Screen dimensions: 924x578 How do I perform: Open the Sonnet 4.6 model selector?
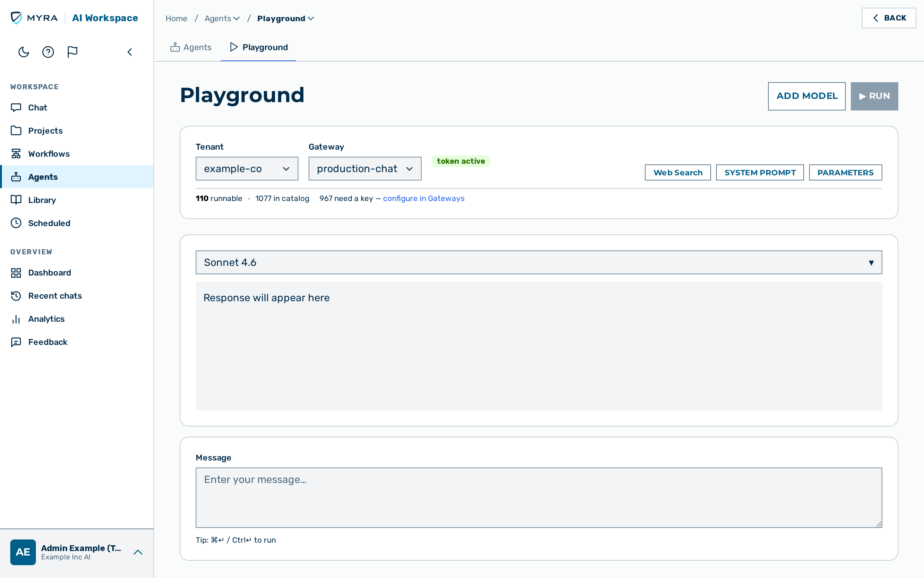point(539,262)
